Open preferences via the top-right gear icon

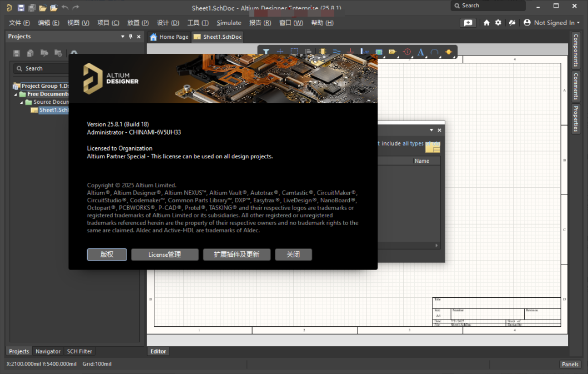point(498,23)
